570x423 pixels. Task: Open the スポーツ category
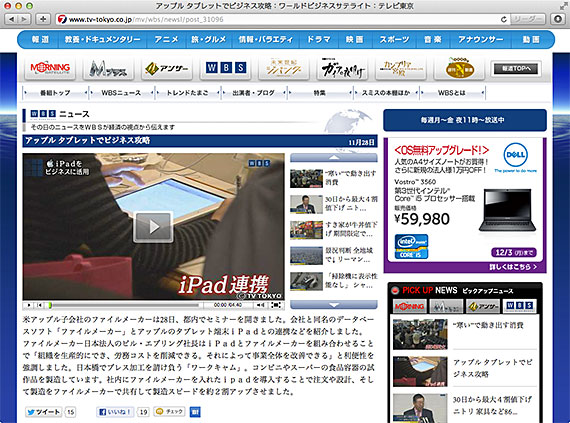(x=394, y=39)
